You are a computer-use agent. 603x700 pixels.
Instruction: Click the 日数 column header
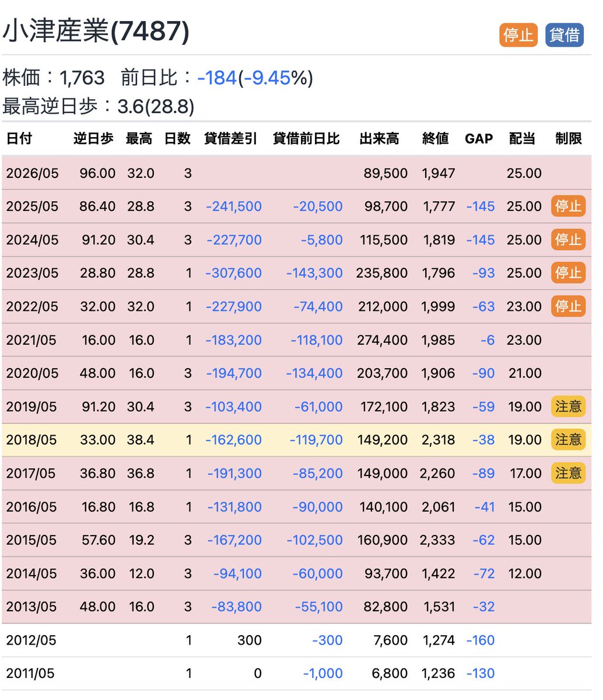(x=177, y=139)
